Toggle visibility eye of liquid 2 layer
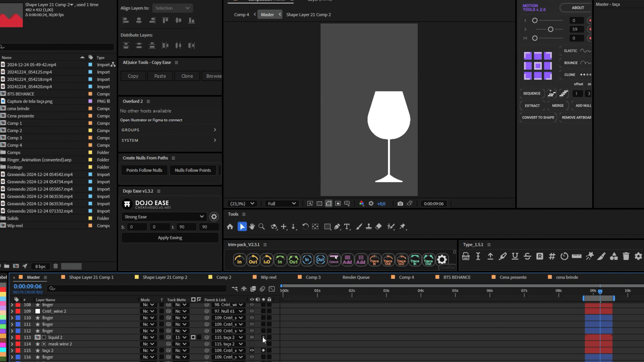Screen dimensions: 644x362 pos(252,337)
